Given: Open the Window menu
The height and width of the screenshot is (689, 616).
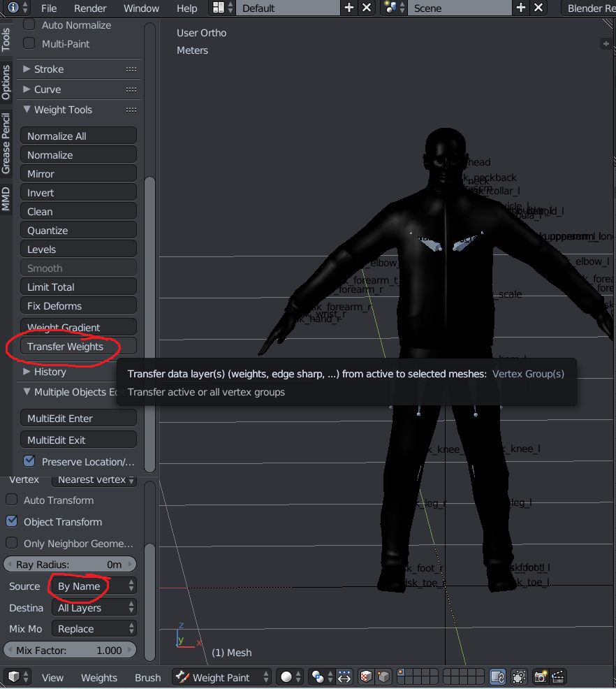Looking at the screenshot, I should coord(141,8).
